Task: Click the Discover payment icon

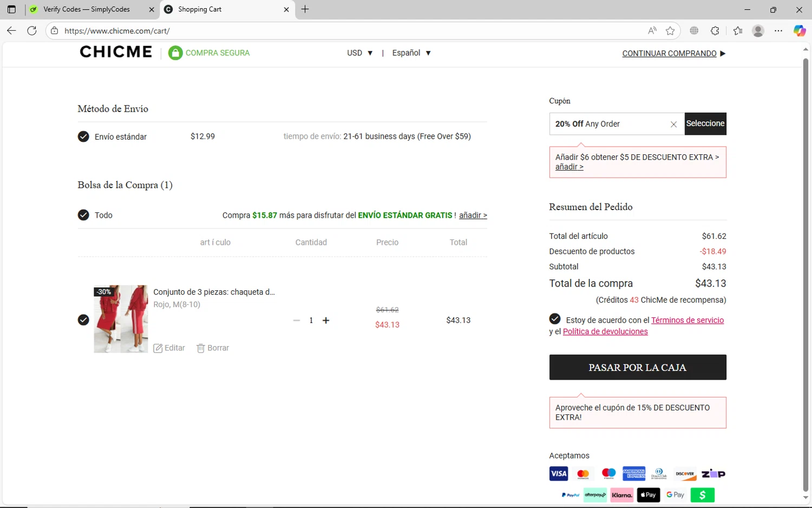Action: 685,474
